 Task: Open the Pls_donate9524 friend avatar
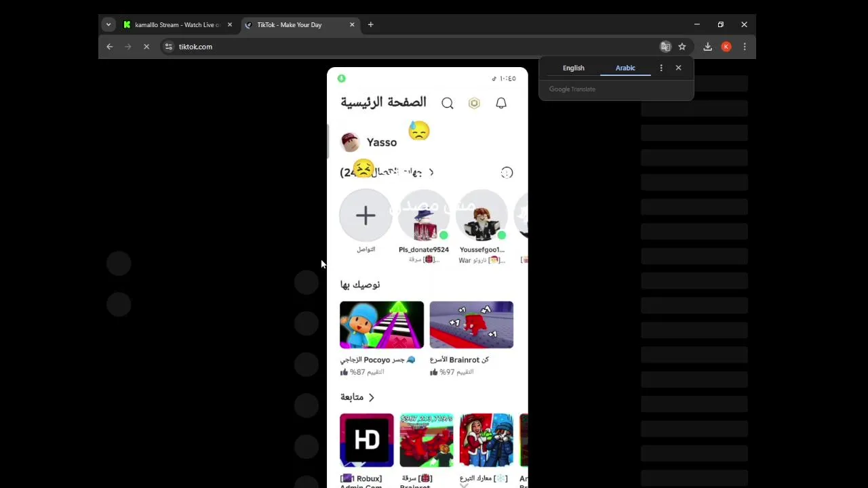(424, 216)
